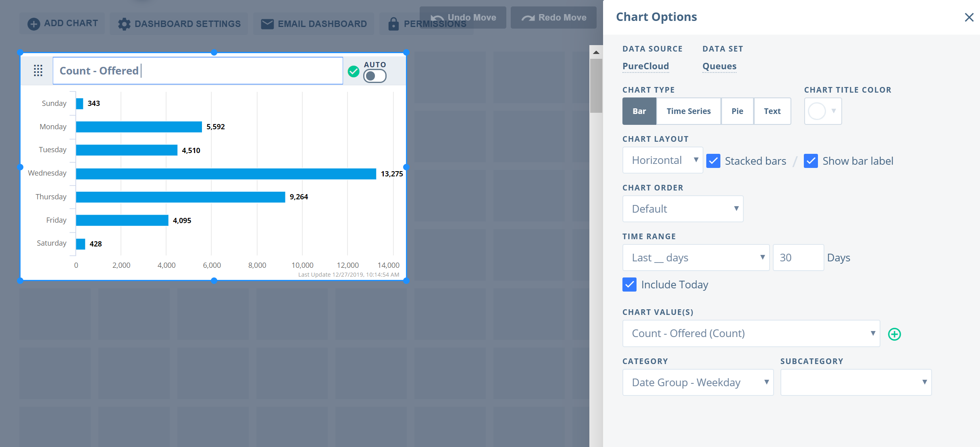Open the Date Group - Weekday category dropdown

(x=698, y=382)
